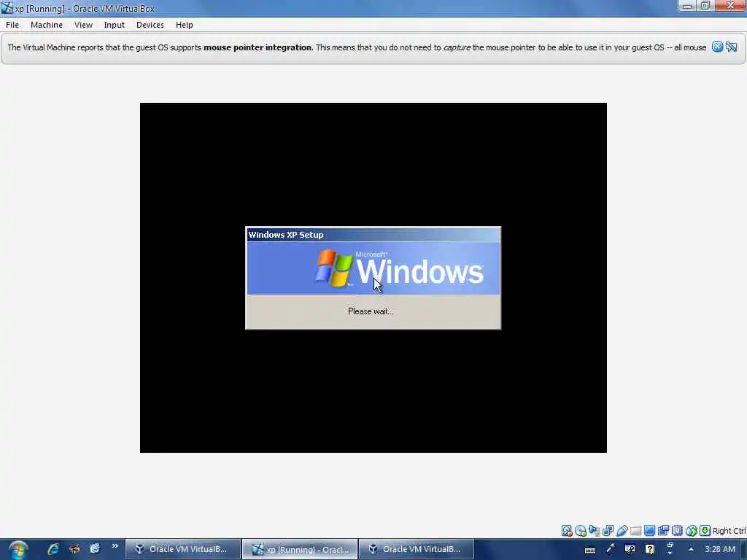Image resolution: width=747 pixels, height=560 pixels.
Task: Dismiss the mouse integration notification
Action: 718,47
